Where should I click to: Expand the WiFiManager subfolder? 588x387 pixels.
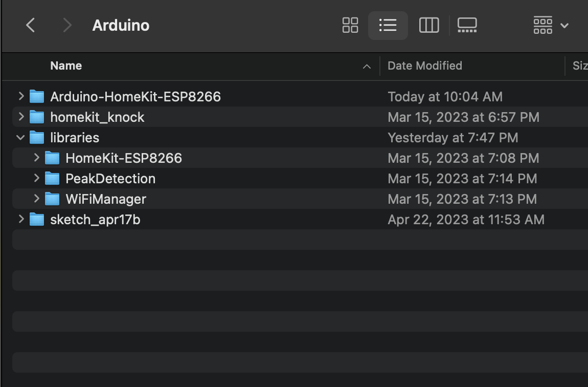(x=36, y=199)
